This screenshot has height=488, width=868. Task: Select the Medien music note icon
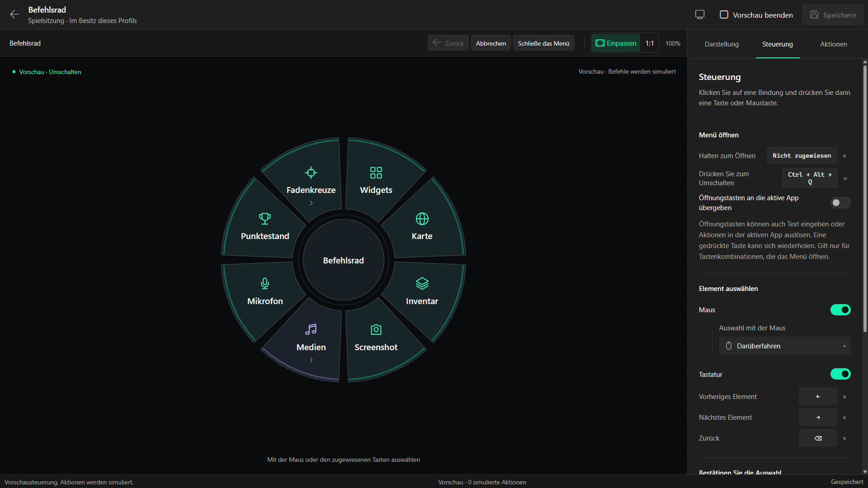tap(311, 329)
